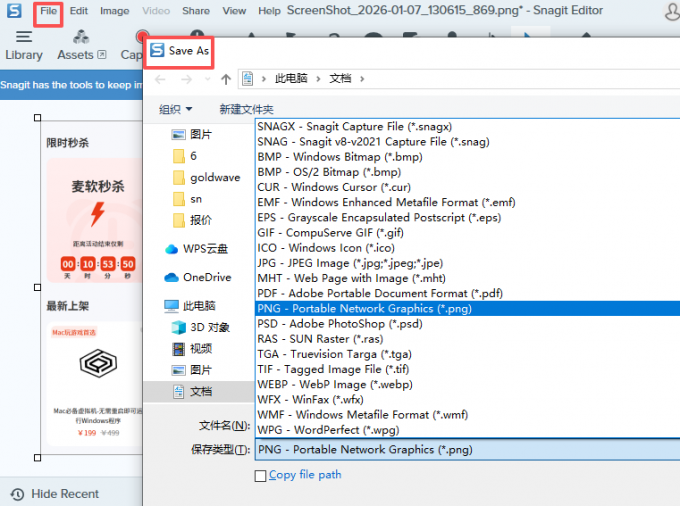Open the File menu
The width and height of the screenshot is (680, 506).
click(x=48, y=11)
